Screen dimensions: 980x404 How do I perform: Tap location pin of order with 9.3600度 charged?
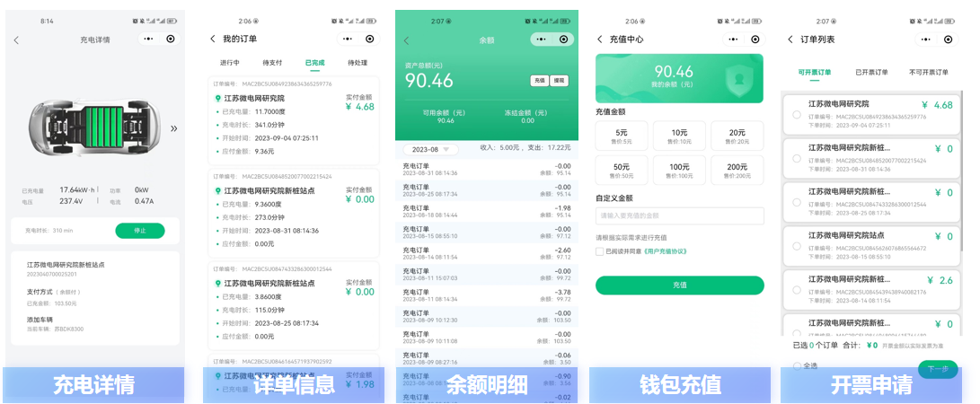[217, 191]
